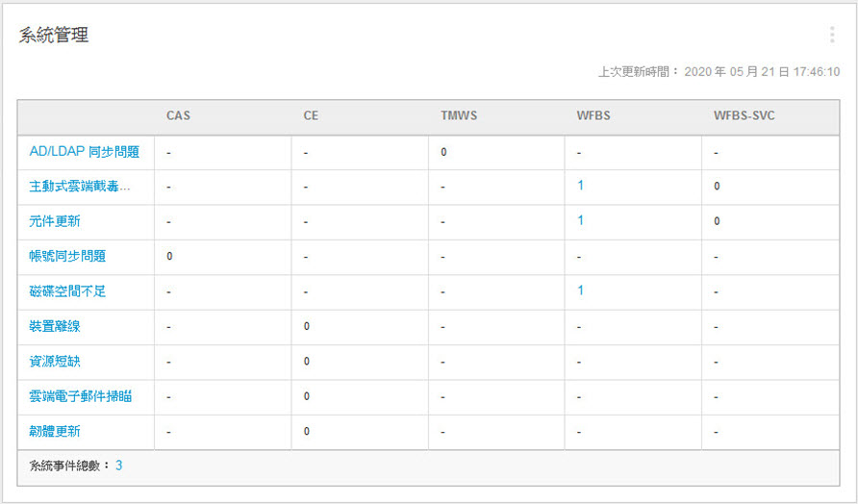Open the 元件更新 row link
Viewport: 858px width, 504px height.
point(55,221)
